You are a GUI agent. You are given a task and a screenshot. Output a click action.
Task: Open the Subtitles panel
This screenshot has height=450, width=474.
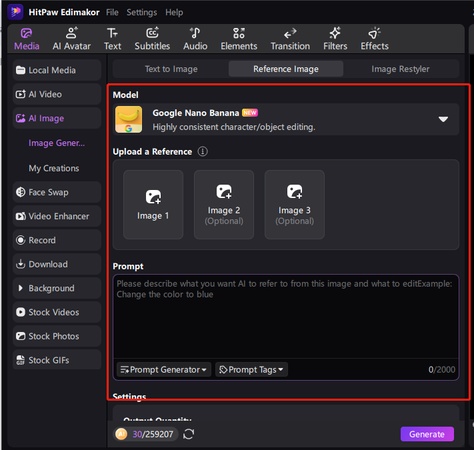(152, 39)
